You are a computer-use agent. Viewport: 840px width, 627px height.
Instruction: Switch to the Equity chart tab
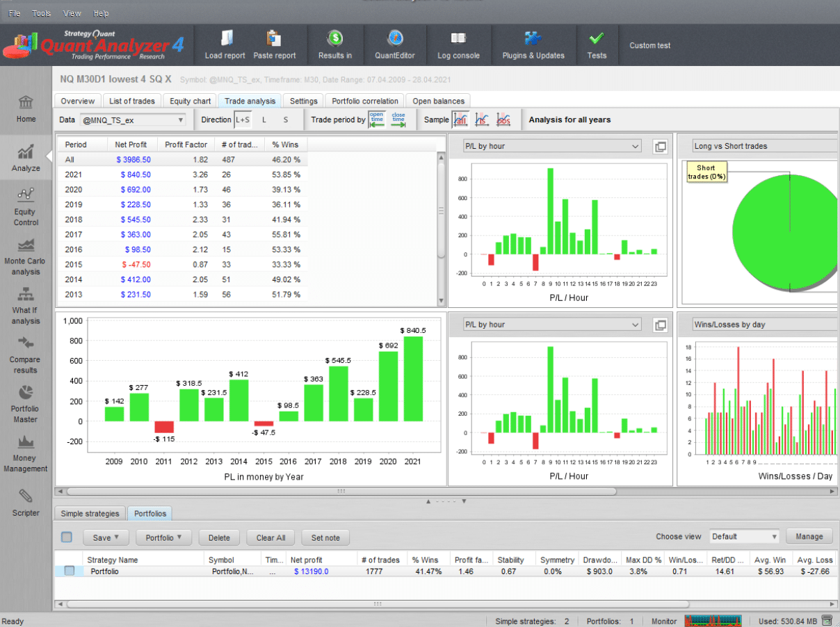(x=190, y=101)
